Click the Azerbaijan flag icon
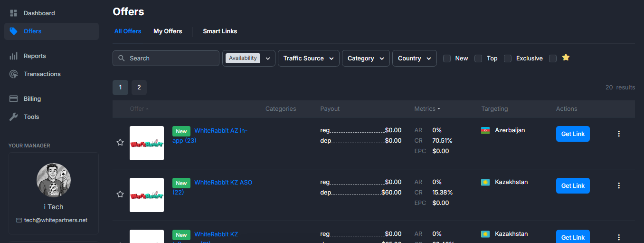 click(x=485, y=130)
